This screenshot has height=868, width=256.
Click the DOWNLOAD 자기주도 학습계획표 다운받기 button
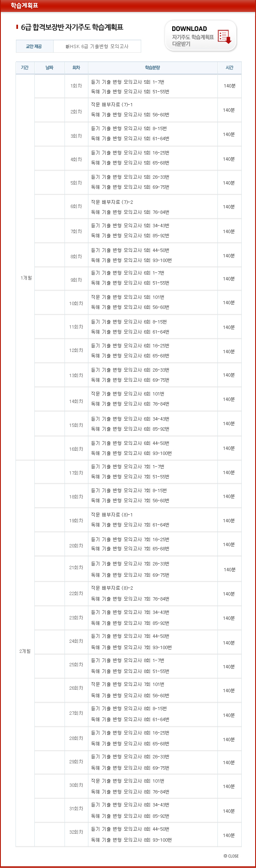coord(200,36)
